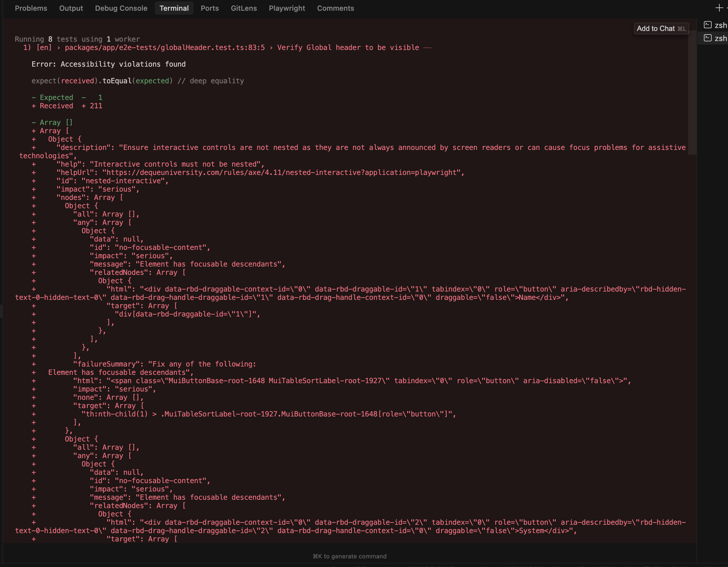The height and width of the screenshot is (567, 728).
Task: Select the Debug Console tab
Action: 121,8
